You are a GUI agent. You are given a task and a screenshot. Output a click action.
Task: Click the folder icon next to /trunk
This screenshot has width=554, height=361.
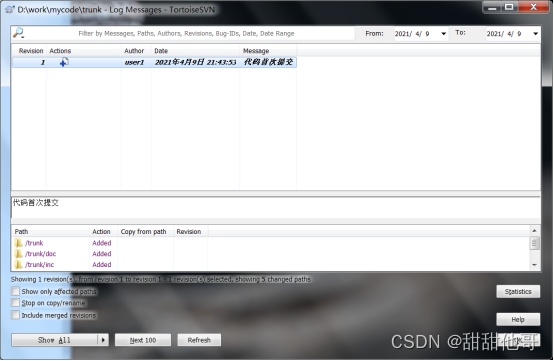point(19,243)
